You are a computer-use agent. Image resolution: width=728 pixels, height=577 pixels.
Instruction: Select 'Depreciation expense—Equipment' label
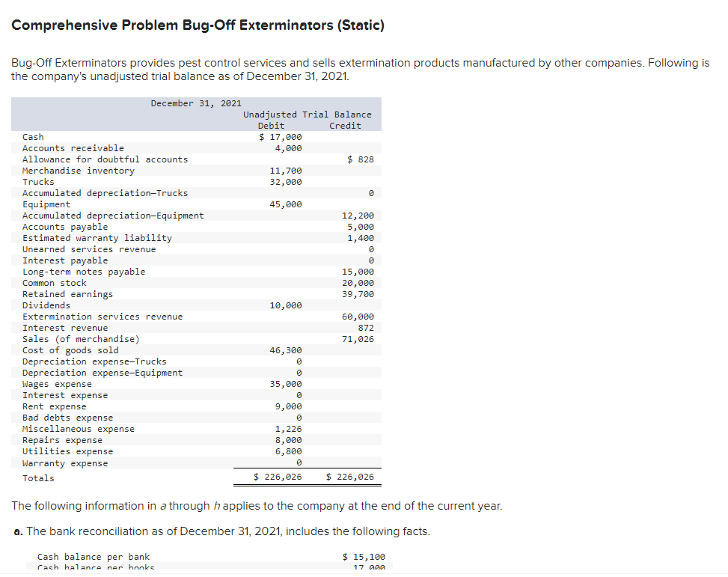[103, 373]
